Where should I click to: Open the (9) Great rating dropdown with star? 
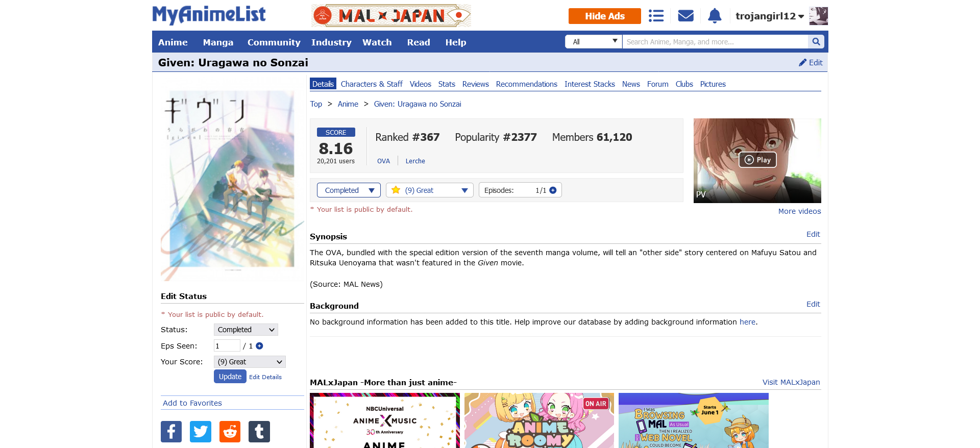pos(430,190)
